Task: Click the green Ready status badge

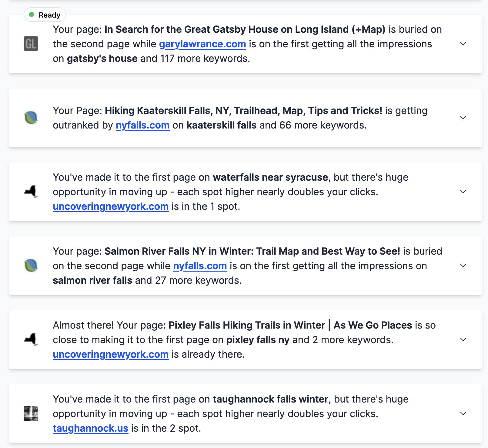Action: (45, 15)
